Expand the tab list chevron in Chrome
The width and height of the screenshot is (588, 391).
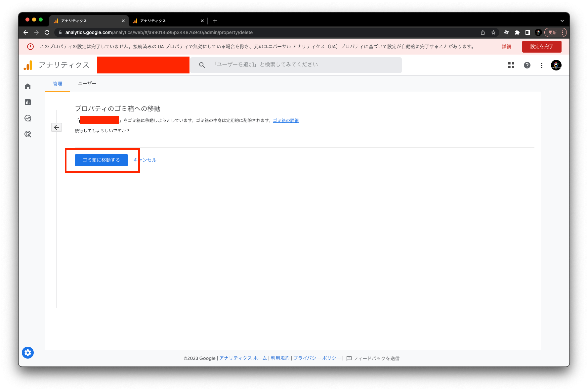[562, 21]
